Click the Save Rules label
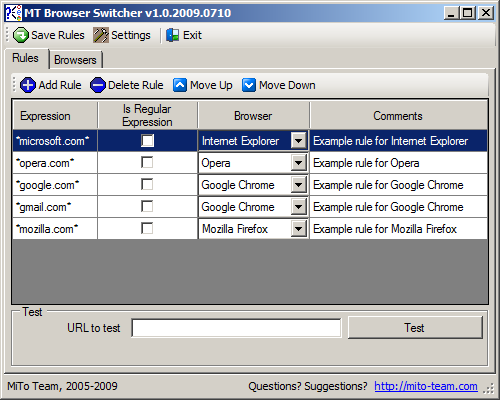500x400 pixels. pos(58,35)
